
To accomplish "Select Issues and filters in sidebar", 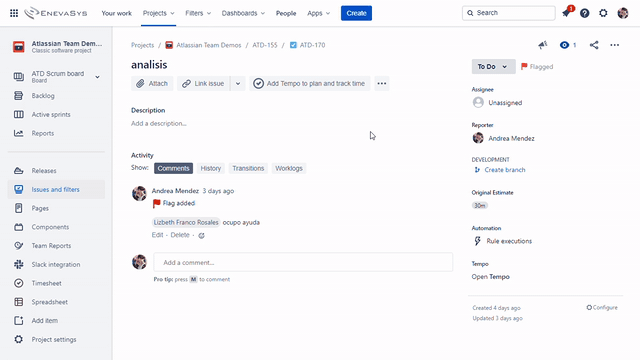I will (x=56, y=189).
